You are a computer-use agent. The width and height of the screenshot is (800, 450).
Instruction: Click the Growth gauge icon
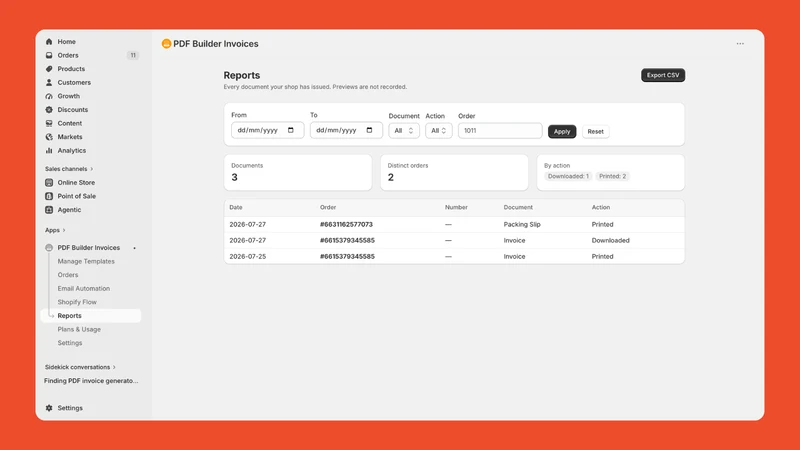pyautogui.click(x=49, y=96)
